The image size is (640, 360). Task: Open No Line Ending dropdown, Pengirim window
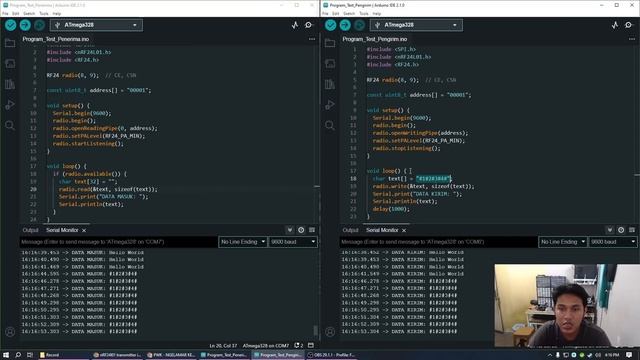pyautogui.click(x=563, y=242)
